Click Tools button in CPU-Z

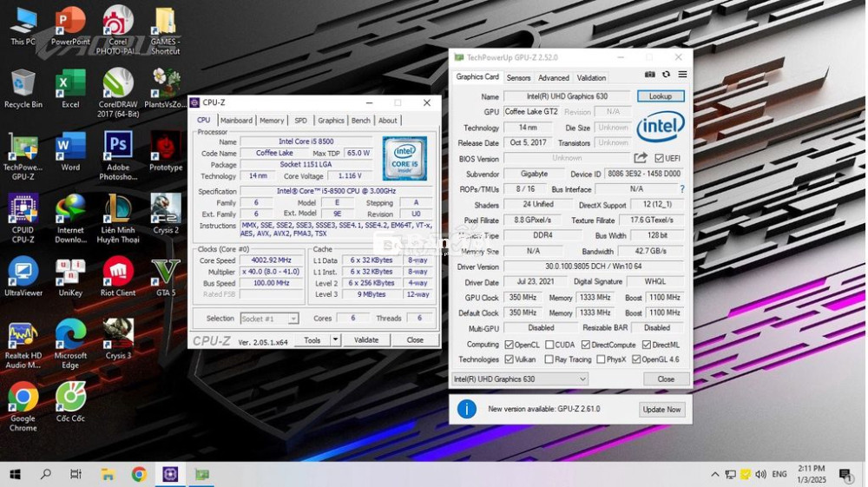(x=312, y=339)
